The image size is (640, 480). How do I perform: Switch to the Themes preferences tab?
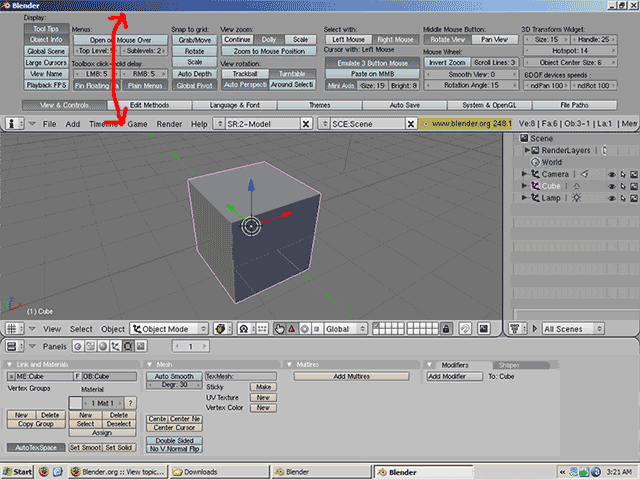click(320, 105)
